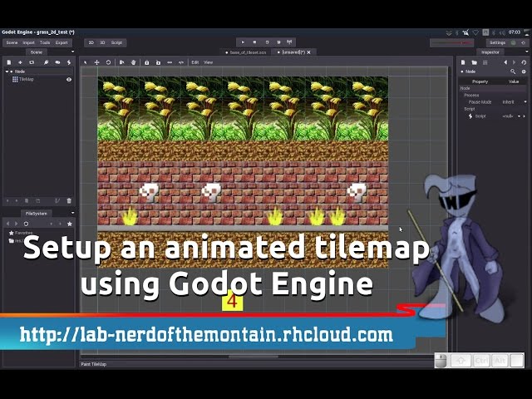Go back in the FileSystem dock
This screenshot has height=399, width=532.
[8, 224]
